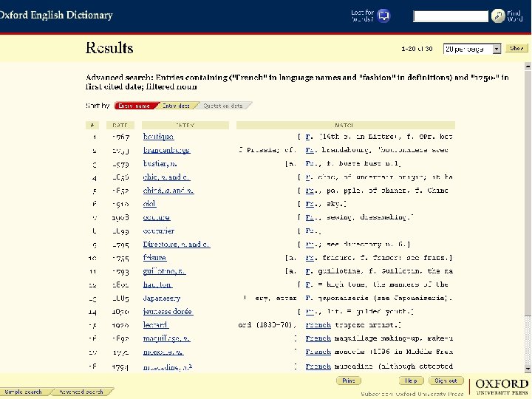
Task: Switch to the Advanced search tab
Action: (x=81, y=392)
